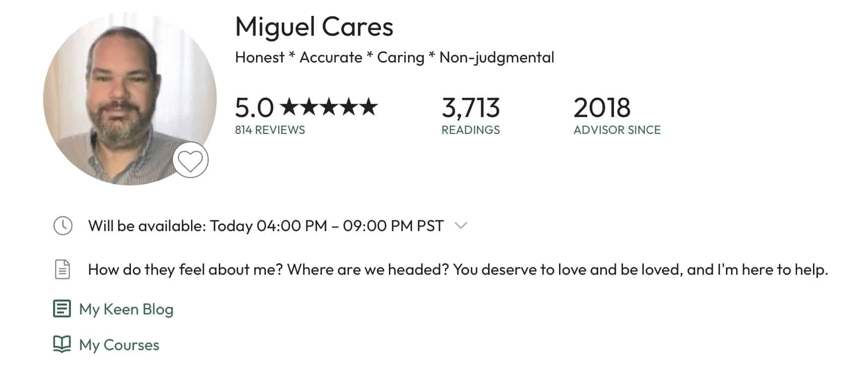Click the open book icon for My Courses
Screen dimensions: 868x369
point(62,344)
